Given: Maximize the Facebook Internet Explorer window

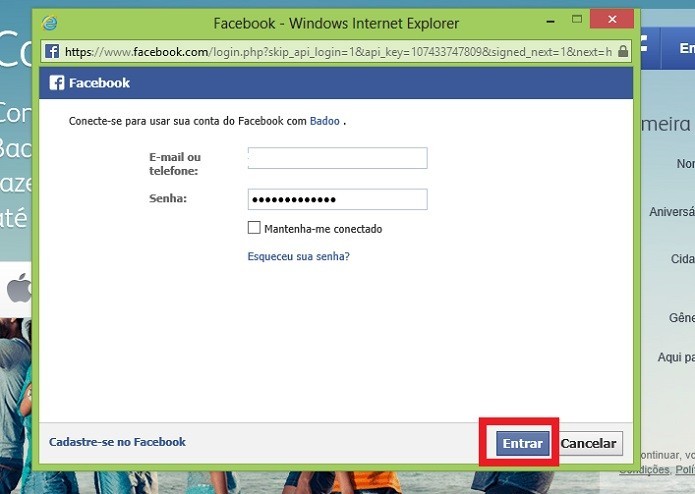Looking at the screenshot, I should 577,19.
